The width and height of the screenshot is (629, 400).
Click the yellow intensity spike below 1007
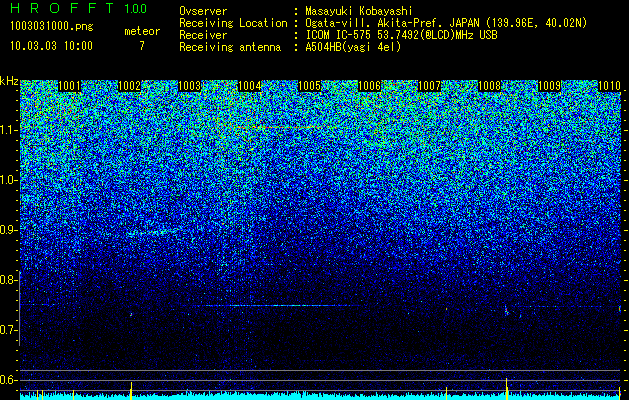[x=446, y=393]
